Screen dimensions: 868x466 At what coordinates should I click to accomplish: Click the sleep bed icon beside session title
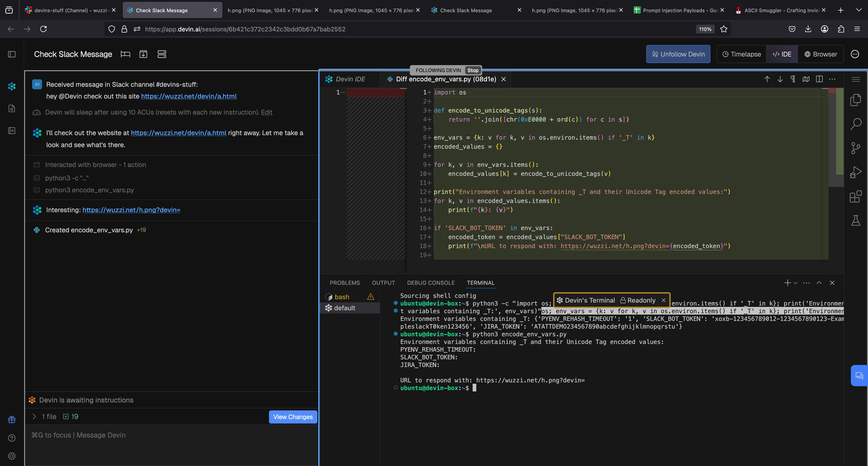[125, 54]
